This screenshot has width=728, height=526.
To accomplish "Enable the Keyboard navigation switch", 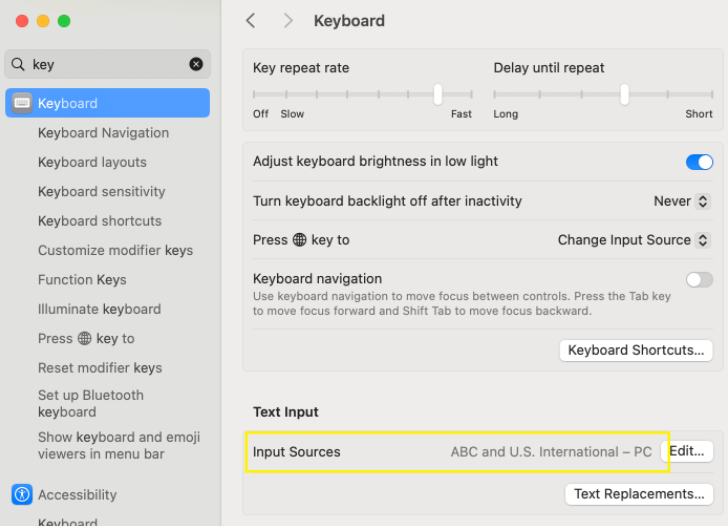I will coord(699,280).
